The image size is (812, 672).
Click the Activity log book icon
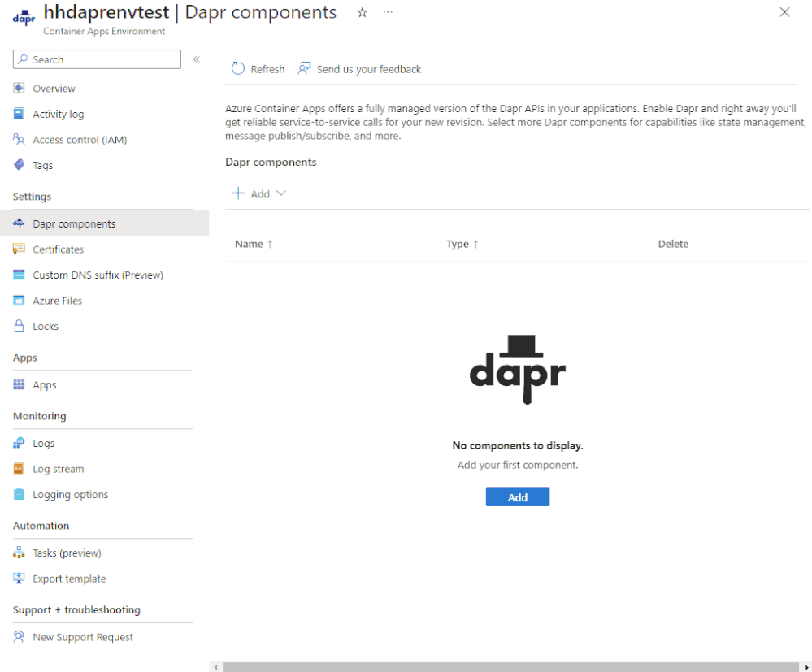[20, 114]
